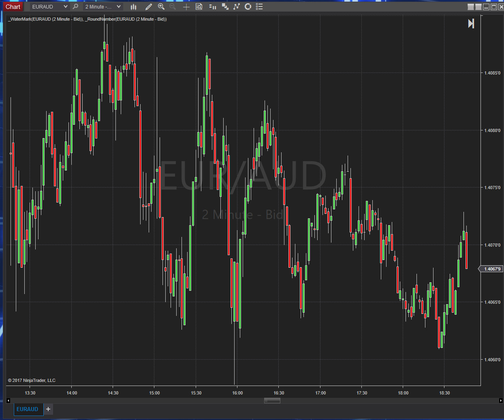Open Chart Trader icon in toolbar
Screen dimensions: 504x420
coord(212,6)
